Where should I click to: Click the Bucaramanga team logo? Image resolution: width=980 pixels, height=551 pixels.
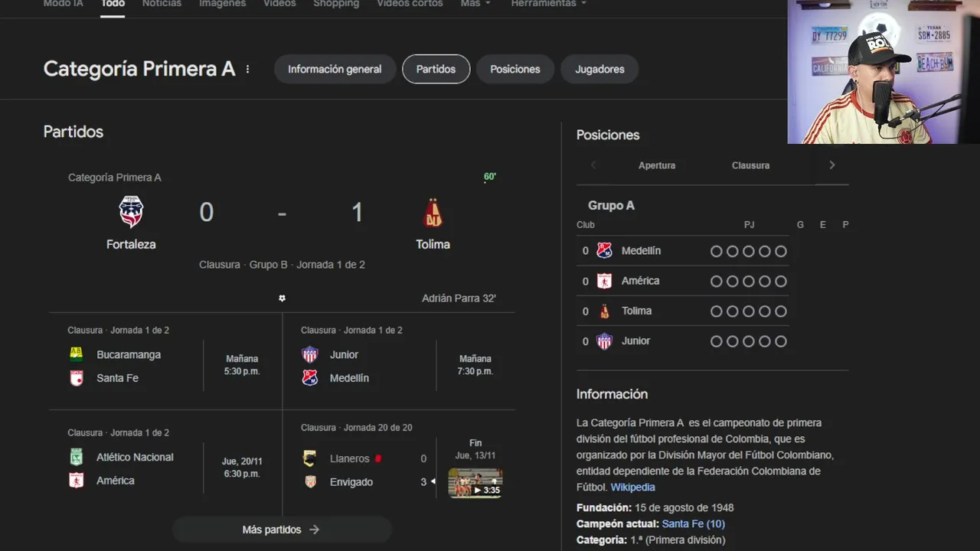pos(77,354)
